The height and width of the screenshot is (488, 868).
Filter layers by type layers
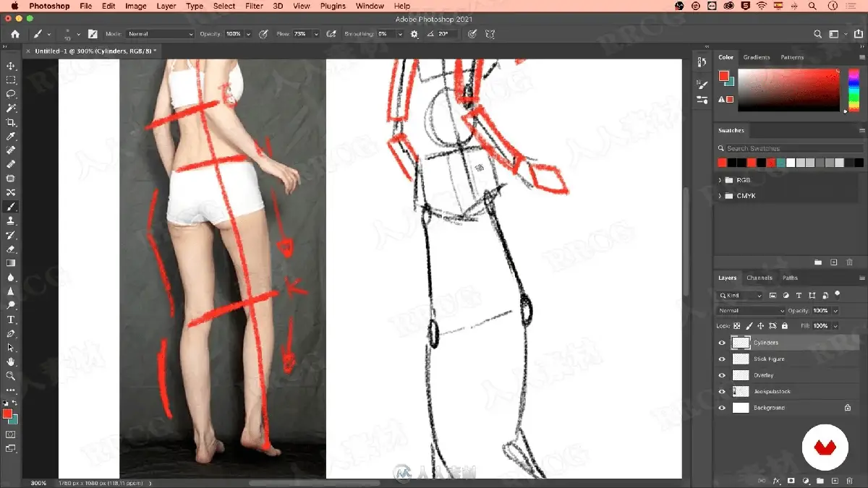tap(799, 296)
